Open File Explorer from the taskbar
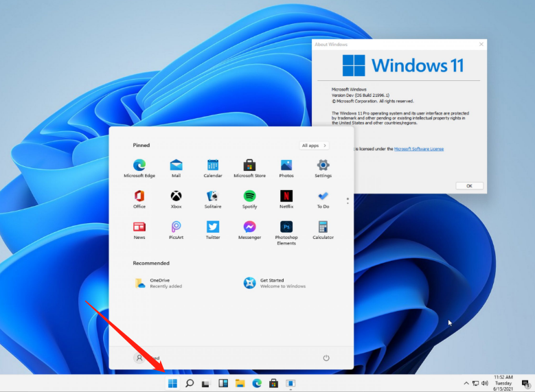 [240, 383]
